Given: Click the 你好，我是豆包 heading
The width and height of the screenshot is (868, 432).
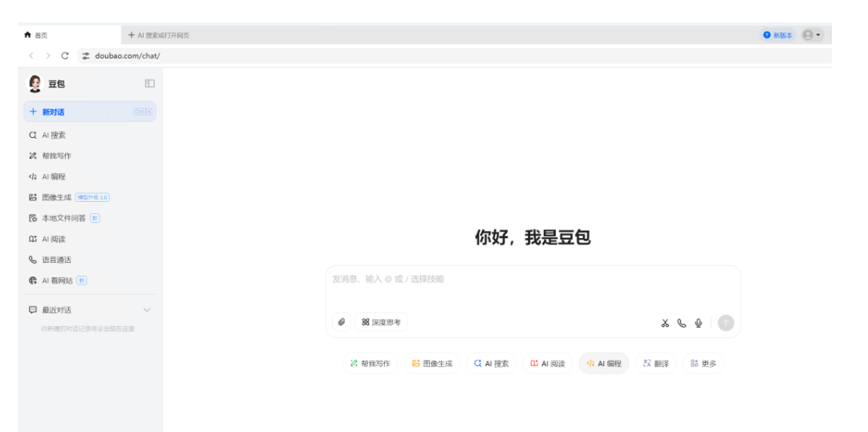Looking at the screenshot, I should coord(533,237).
